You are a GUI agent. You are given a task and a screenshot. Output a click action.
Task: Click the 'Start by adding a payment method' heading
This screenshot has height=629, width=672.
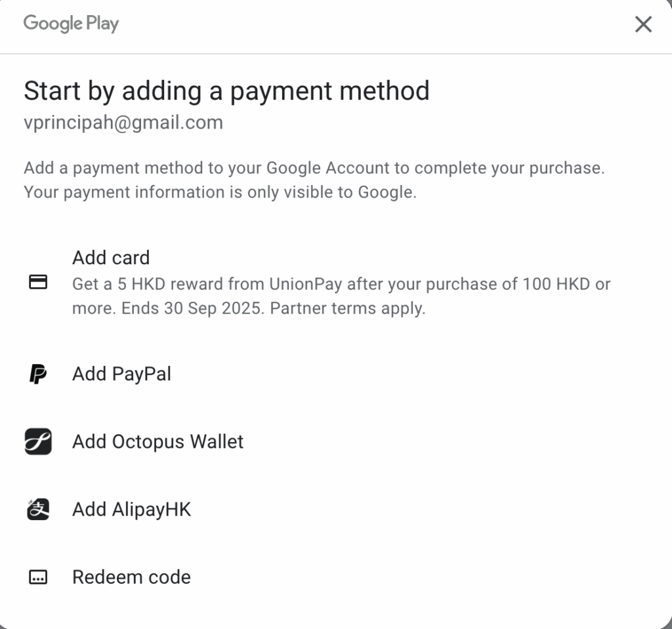coord(226,91)
